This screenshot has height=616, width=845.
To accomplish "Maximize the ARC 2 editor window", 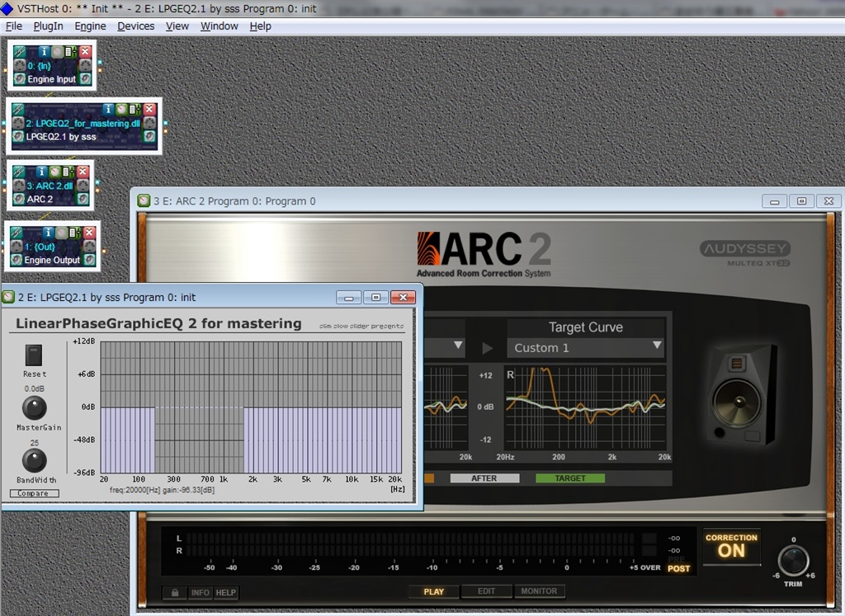I will [x=801, y=201].
